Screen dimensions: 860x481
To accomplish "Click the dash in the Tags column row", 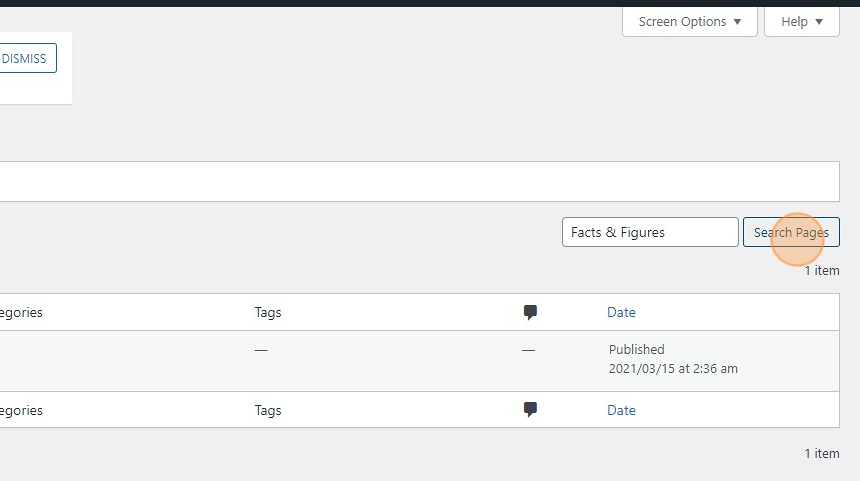I will [x=261, y=350].
